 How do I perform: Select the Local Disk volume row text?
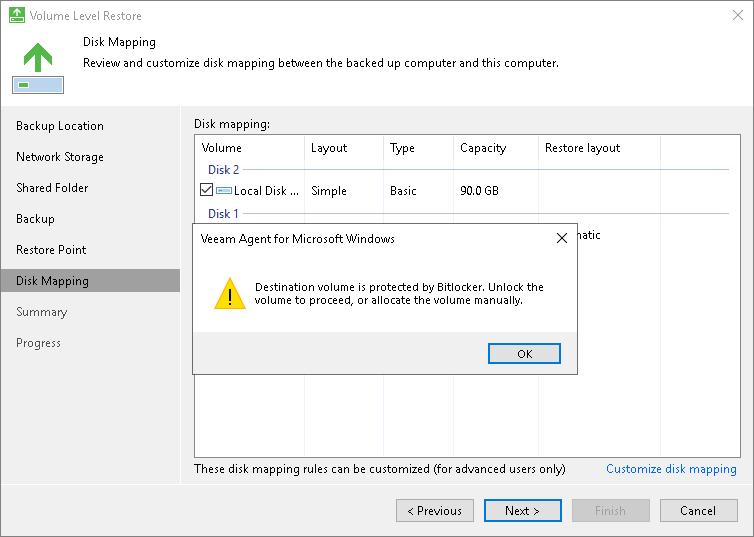point(266,191)
